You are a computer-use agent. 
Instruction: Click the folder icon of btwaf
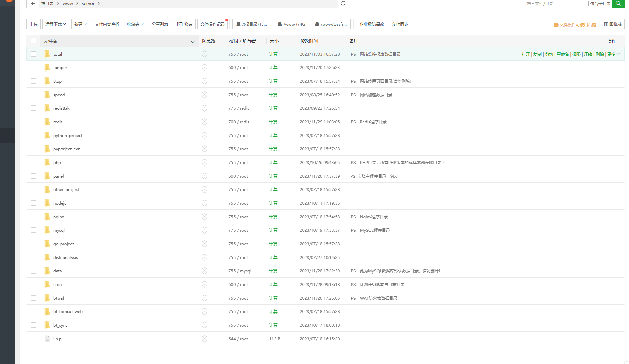(47, 298)
